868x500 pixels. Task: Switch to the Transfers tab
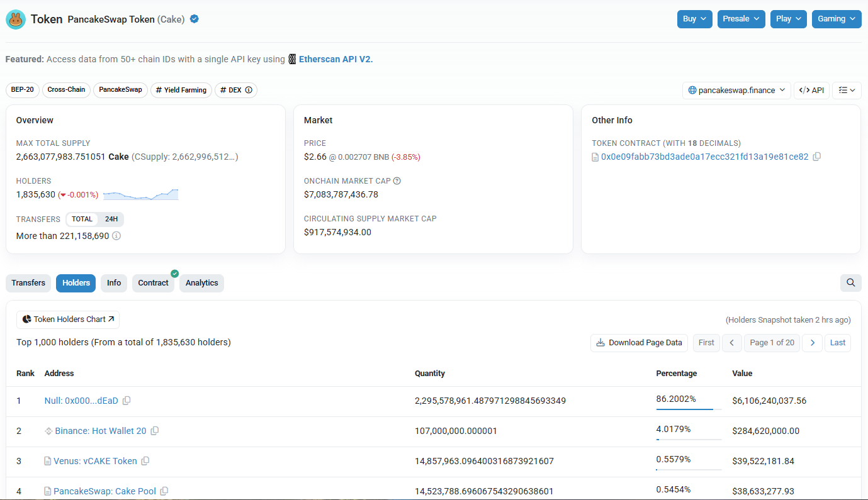click(28, 283)
